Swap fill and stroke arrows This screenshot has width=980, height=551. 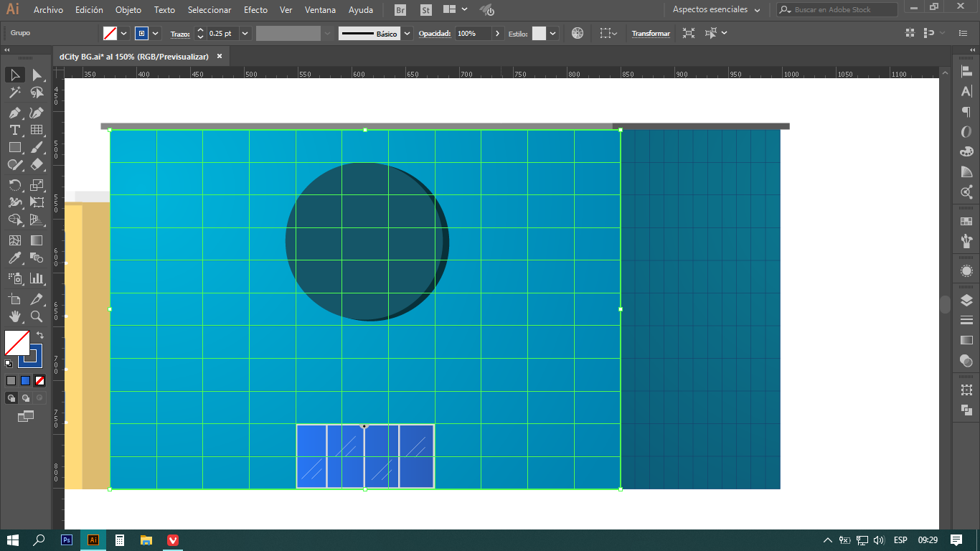click(x=40, y=335)
